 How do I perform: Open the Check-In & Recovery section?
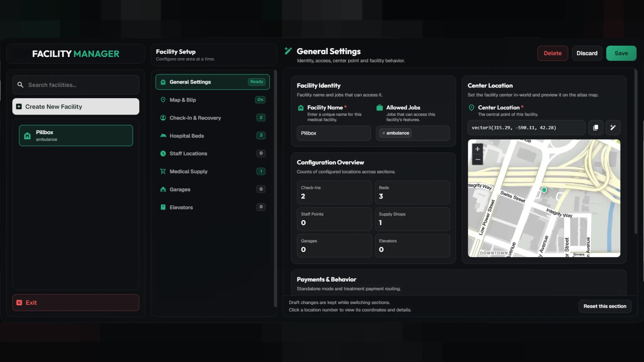(213, 118)
